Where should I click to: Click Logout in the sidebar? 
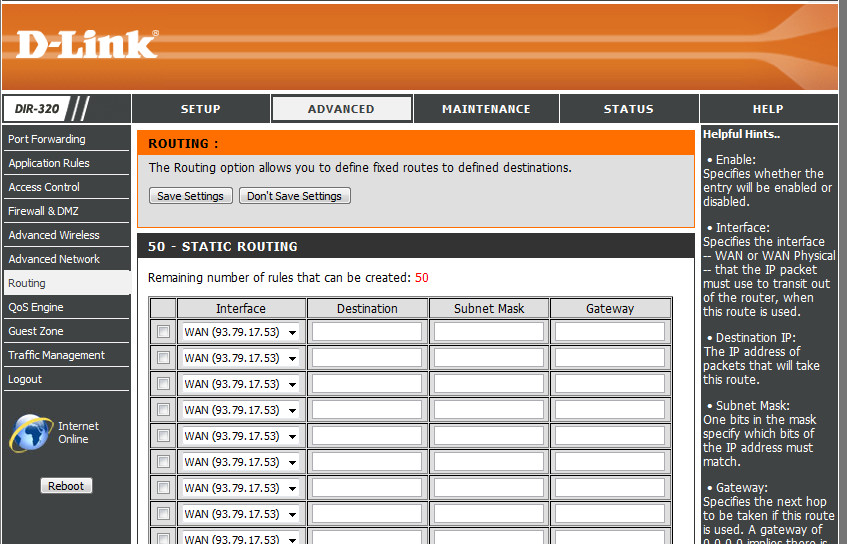(x=66, y=379)
